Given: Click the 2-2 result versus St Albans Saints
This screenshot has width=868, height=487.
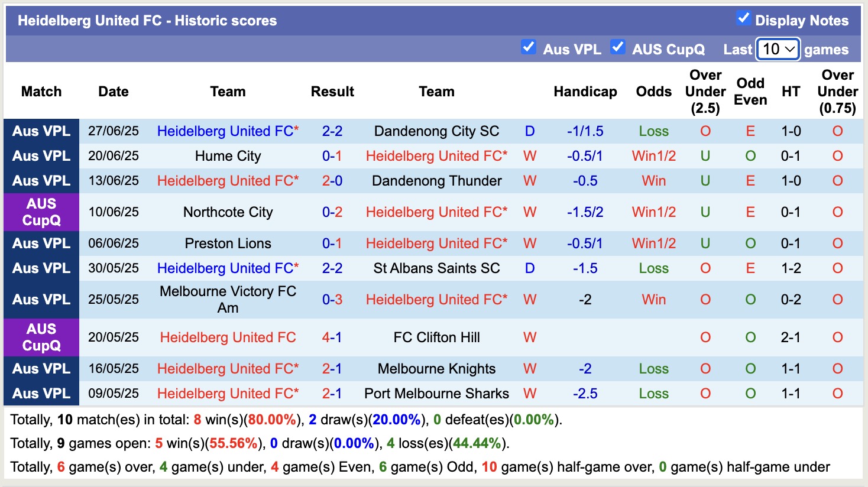Looking at the screenshot, I should [x=332, y=268].
